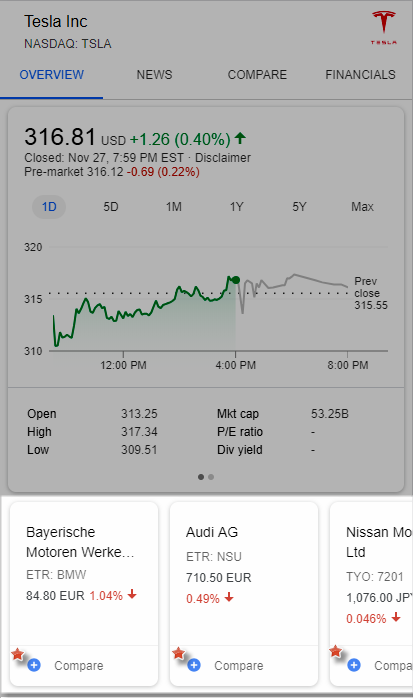Screen dimensions: 413x698
Task: Click the Pre-market 316.12 line
Action: coord(112,172)
